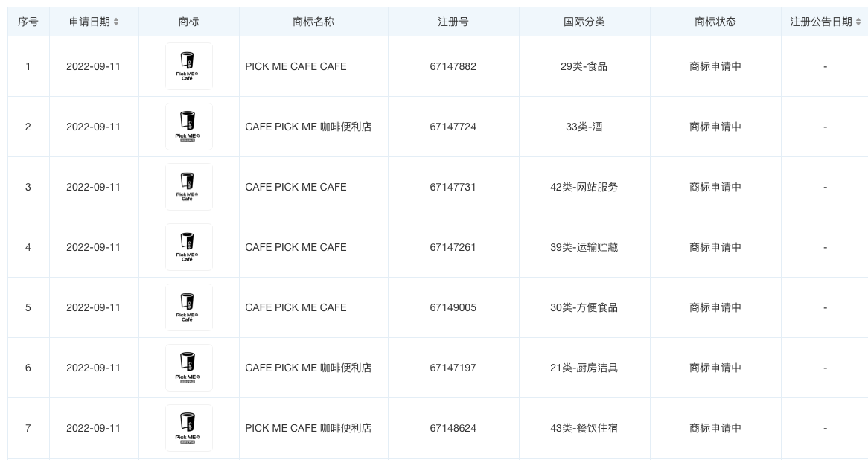Click the 43类-餐饮住宿 classification cell

pos(584,429)
